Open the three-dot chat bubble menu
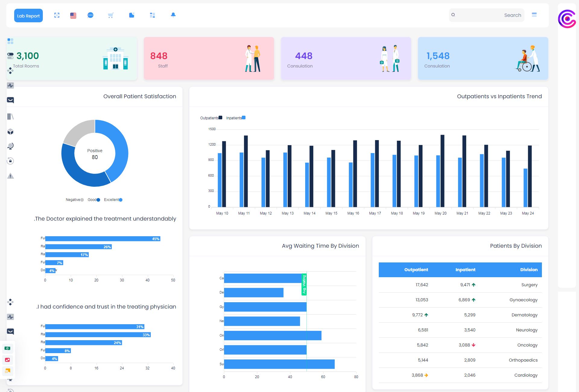 click(x=90, y=15)
